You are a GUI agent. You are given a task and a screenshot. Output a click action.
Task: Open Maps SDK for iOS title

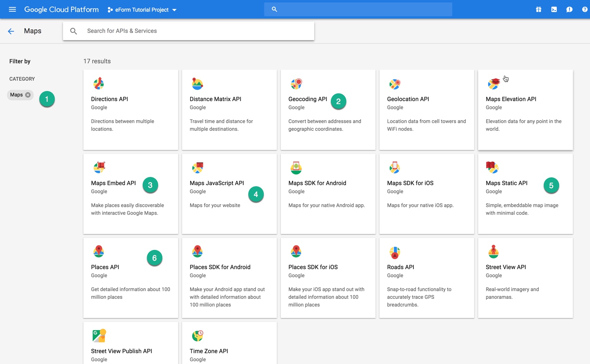(410, 183)
